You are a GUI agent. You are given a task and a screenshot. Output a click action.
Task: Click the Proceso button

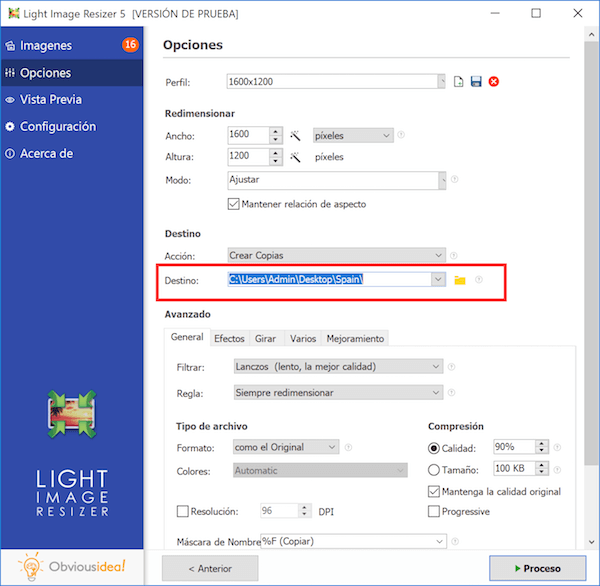(538, 568)
